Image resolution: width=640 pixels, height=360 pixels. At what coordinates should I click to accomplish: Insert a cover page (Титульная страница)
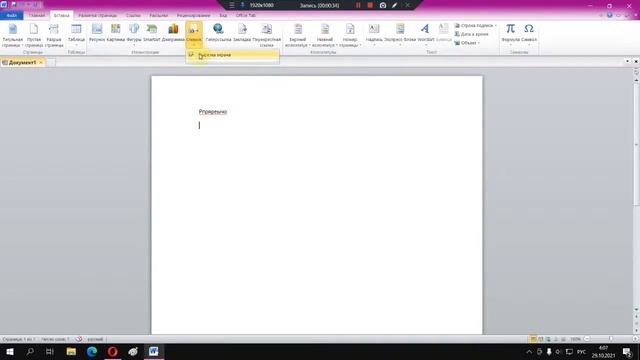(x=13, y=36)
